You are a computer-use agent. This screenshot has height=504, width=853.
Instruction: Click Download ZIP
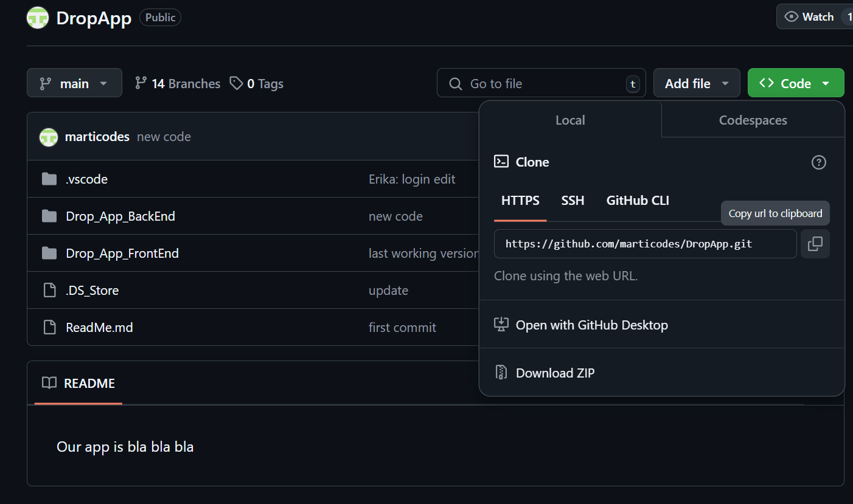[x=555, y=373]
